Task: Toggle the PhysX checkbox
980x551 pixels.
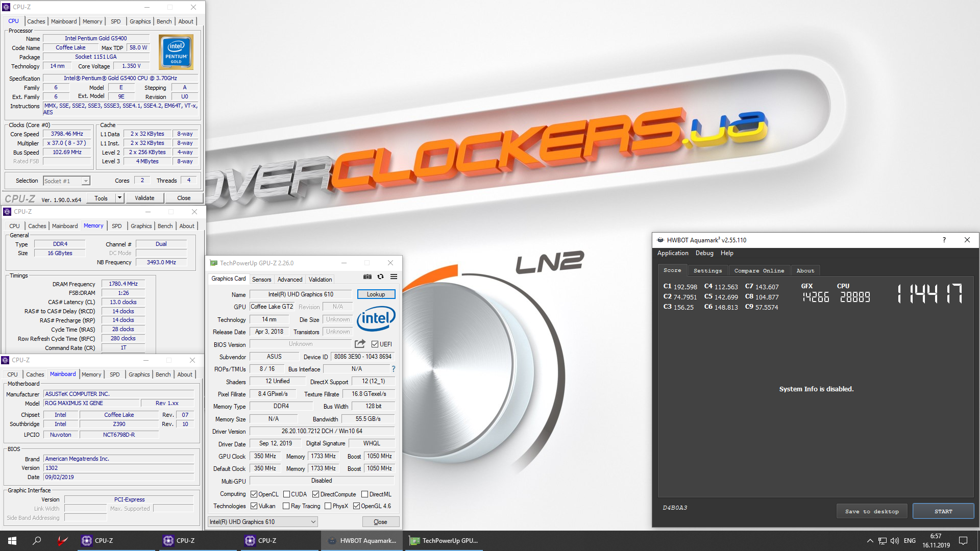Action: point(328,506)
